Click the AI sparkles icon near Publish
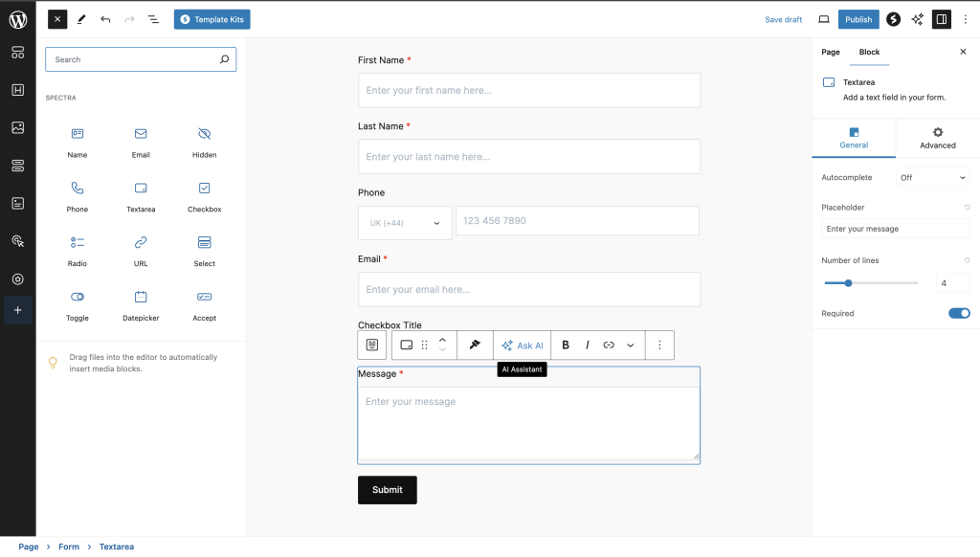Viewport: 980px width, 557px height. pos(917,19)
